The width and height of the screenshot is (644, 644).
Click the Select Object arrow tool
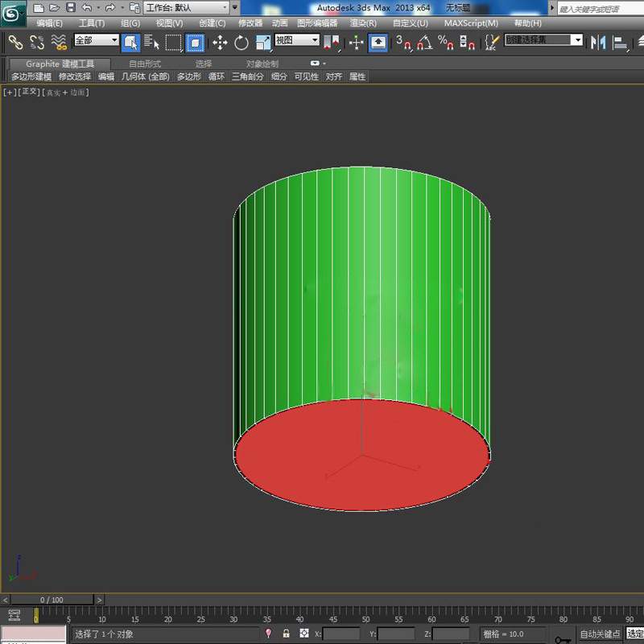[x=130, y=42]
